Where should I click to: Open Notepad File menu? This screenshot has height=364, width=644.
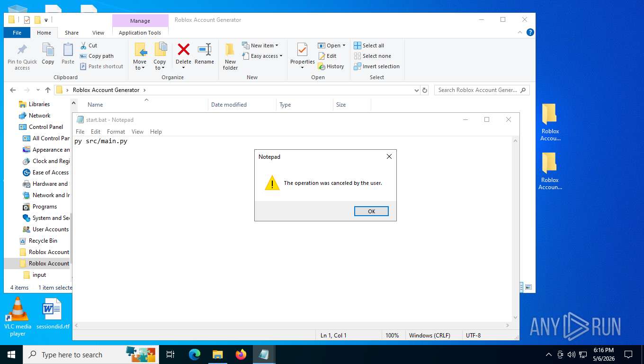[x=80, y=132]
